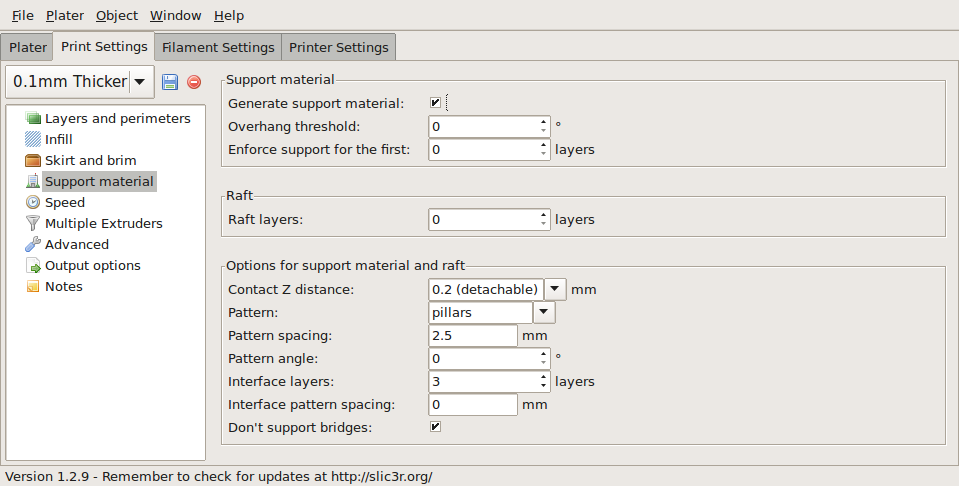The height and width of the screenshot is (486, 959).
Task: Open the Infill settings page icon
Action: [33, 139]
